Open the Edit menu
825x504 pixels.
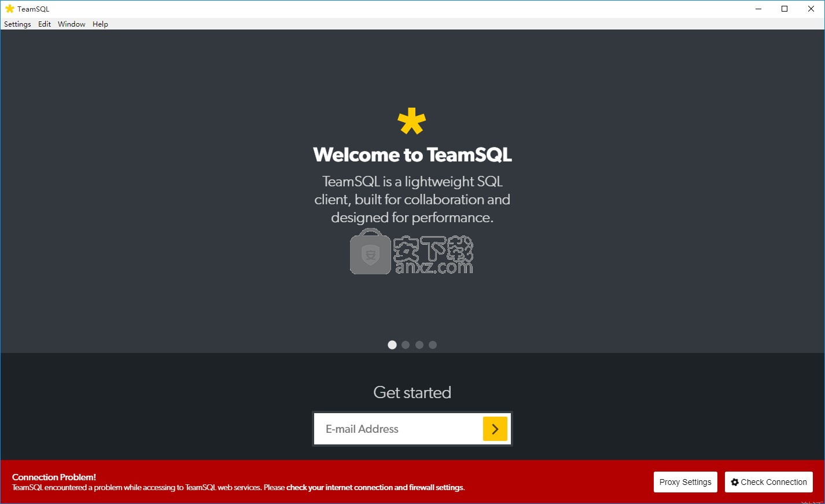pyautogui.click(x=45, y=24)
